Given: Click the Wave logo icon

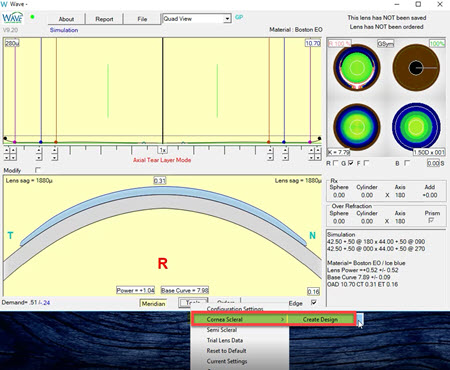Looking at the screenshot, I should tap(13, 18).
